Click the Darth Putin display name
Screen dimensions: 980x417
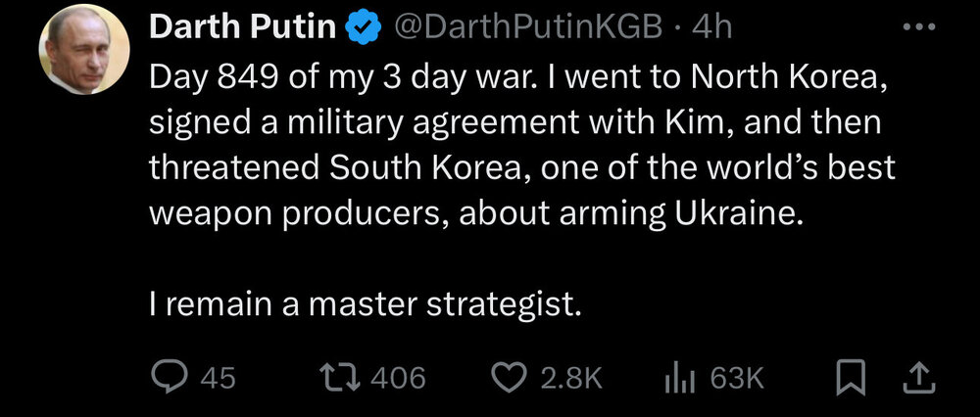(242, 28)
